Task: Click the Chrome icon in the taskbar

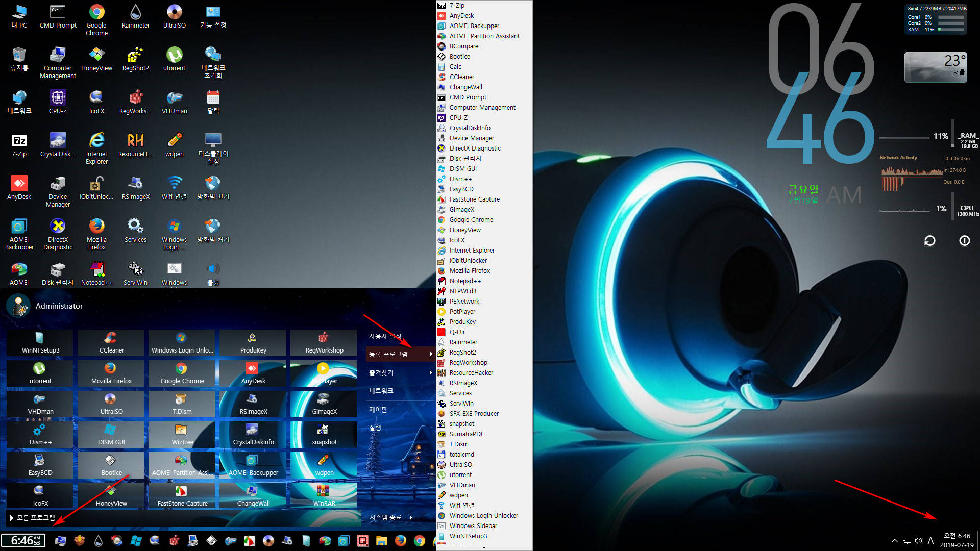Action: click(x=420, y=541)
